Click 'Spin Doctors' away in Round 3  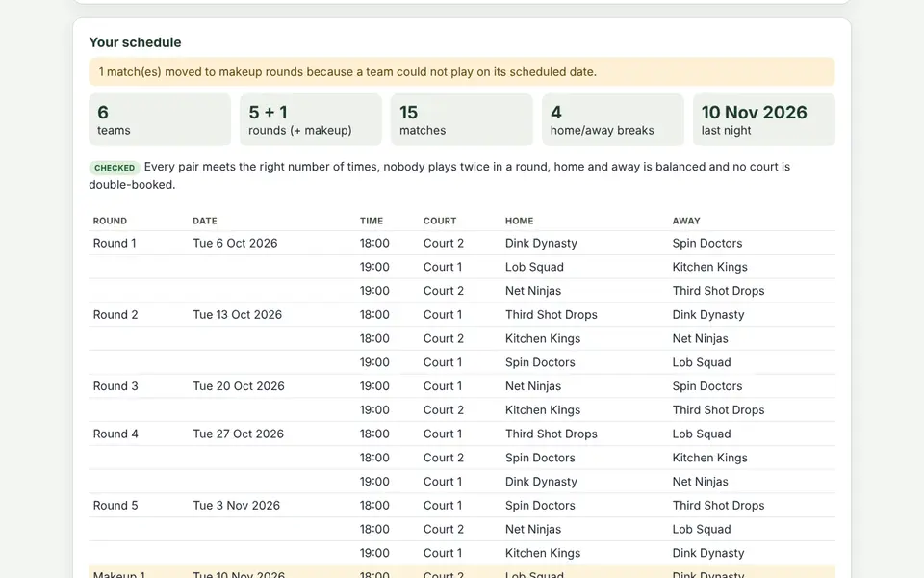[707, 386]
